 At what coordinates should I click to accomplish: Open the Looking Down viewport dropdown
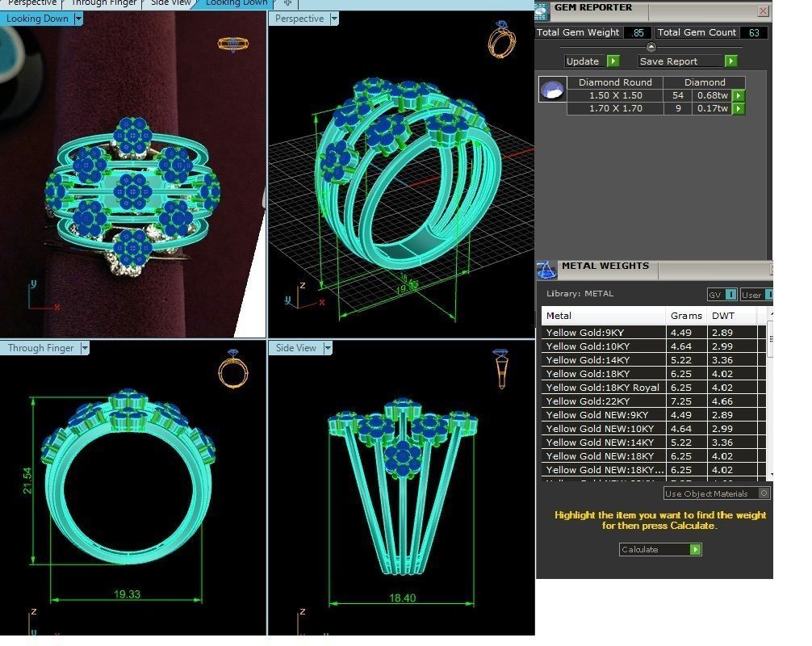tap(78, 19)
